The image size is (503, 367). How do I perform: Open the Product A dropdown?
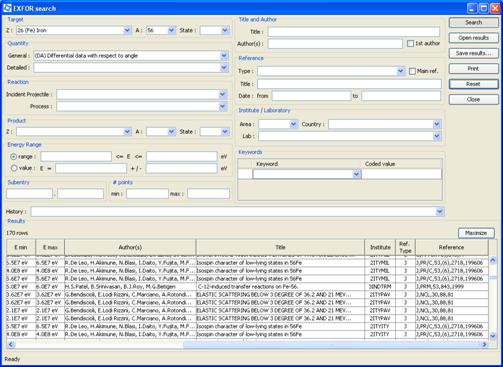click(x=171, y=132)
